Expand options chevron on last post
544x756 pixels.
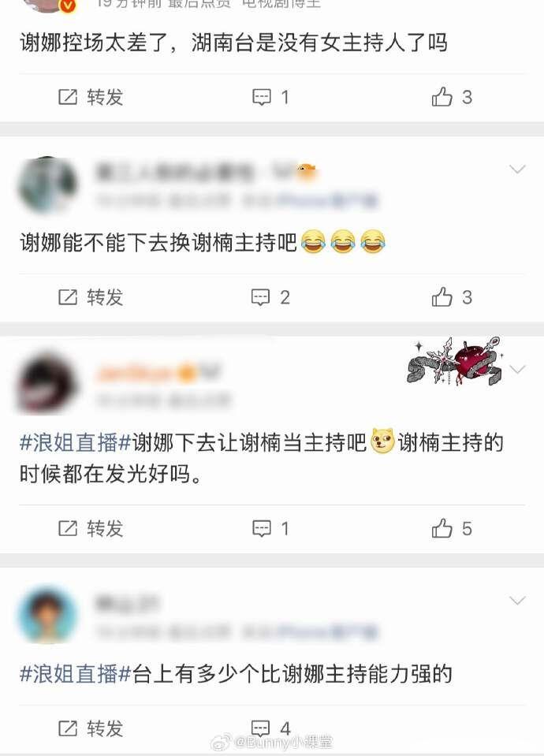[517, 600]
